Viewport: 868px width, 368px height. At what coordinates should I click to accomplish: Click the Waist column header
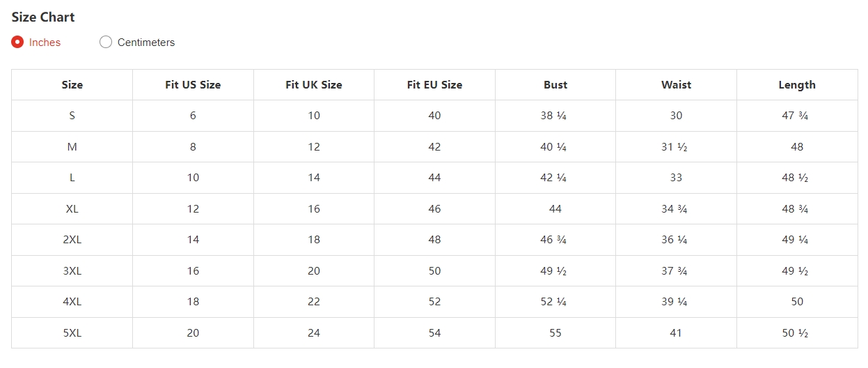pos(676,85)
